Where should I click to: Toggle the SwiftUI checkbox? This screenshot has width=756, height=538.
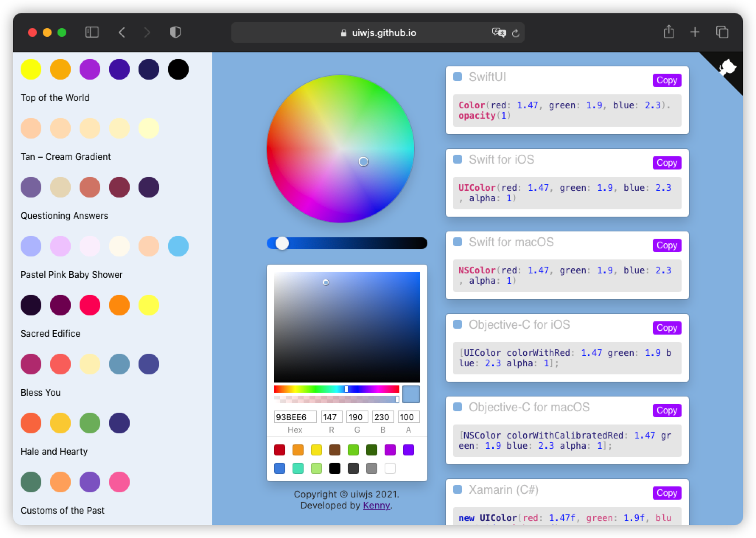458,77
